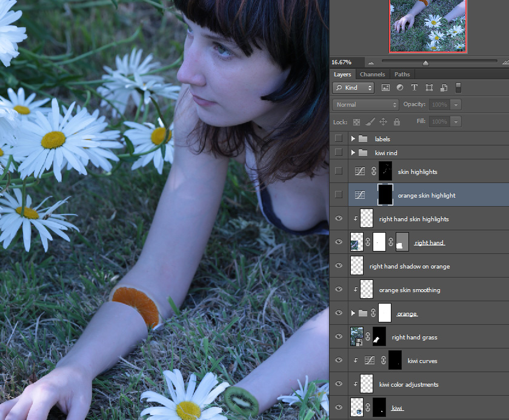
Task: Hide the right hand skin highlights layer
Action: click(339, 218)
